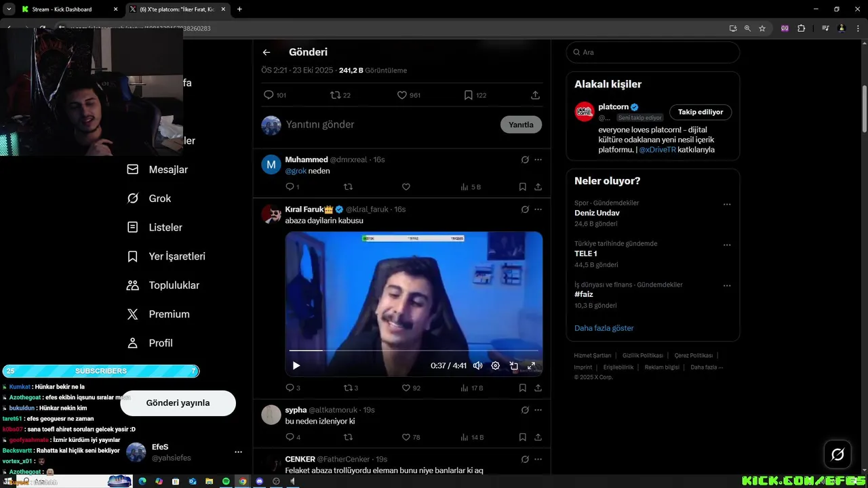Seek the video progress bar

tap(414, 350)
